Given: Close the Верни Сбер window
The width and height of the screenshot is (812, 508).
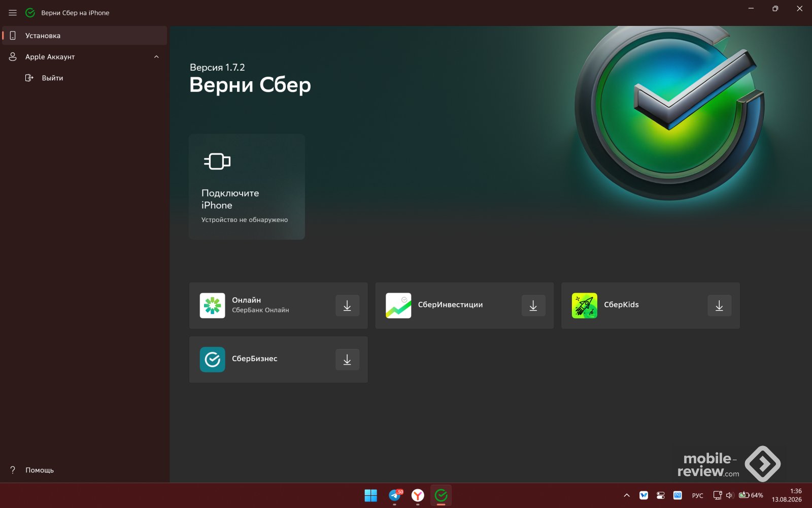Looking at the screenshot, I should pyautogui.click(x=800, y=9).
